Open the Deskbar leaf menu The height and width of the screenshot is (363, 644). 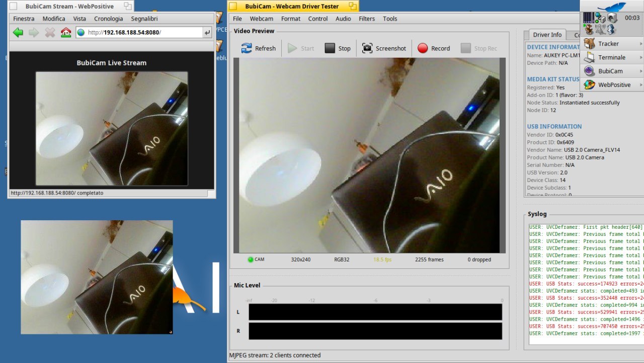(x=611, y=7)
